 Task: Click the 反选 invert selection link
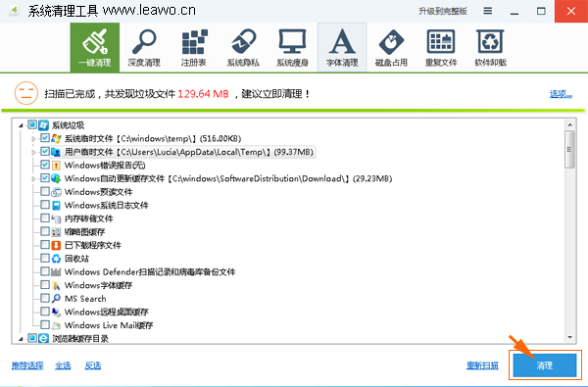[93, 365]
